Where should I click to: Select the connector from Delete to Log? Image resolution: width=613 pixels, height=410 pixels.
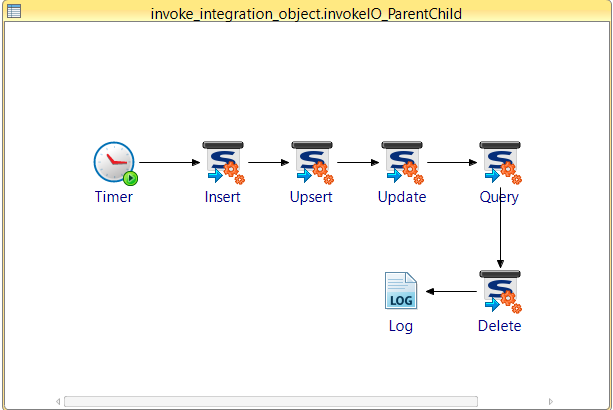[x=451, y=291]
